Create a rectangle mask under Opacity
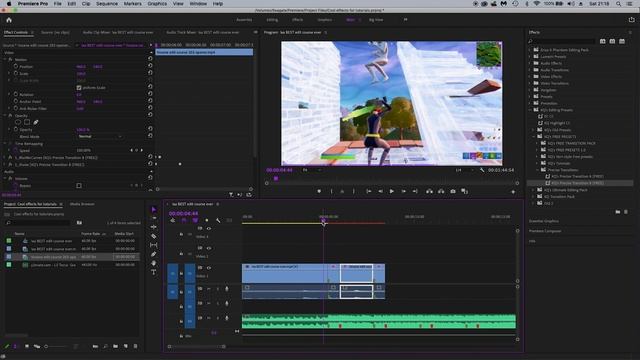Viewport: 640px width, 360px height. coord(27,122)
